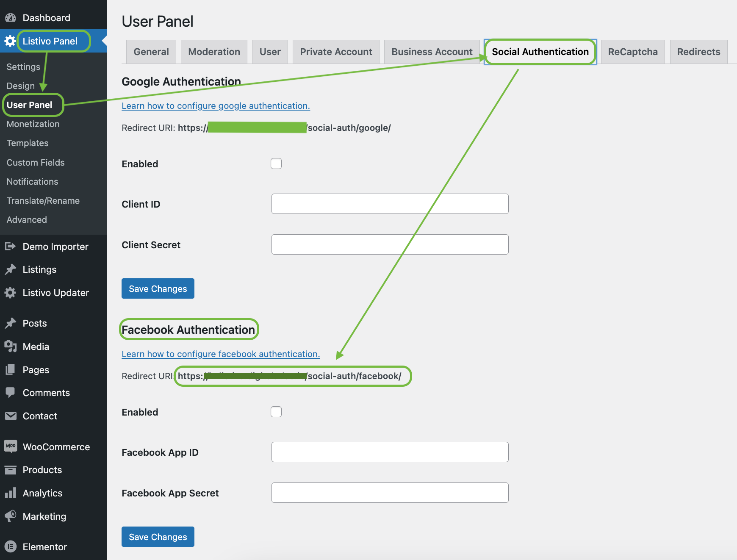
Task: Go to Marketing menu label
Action: point(44,516)
